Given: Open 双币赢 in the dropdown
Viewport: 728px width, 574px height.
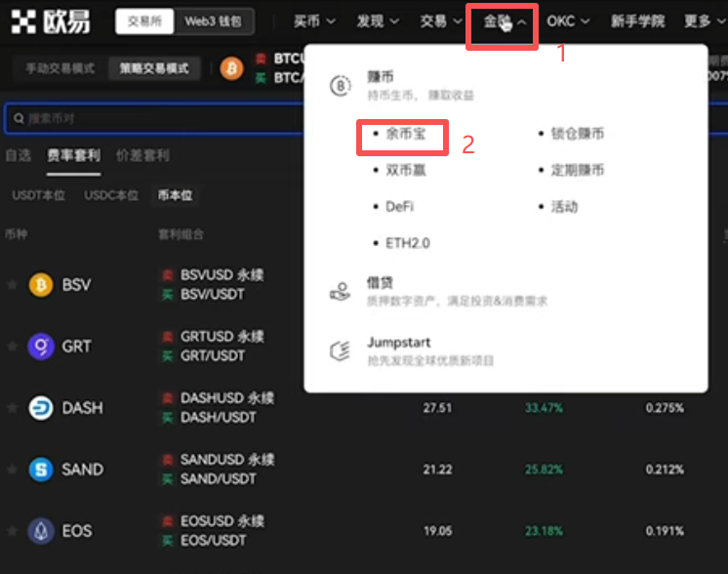Looking at the screenshot, I should (405, 170).
